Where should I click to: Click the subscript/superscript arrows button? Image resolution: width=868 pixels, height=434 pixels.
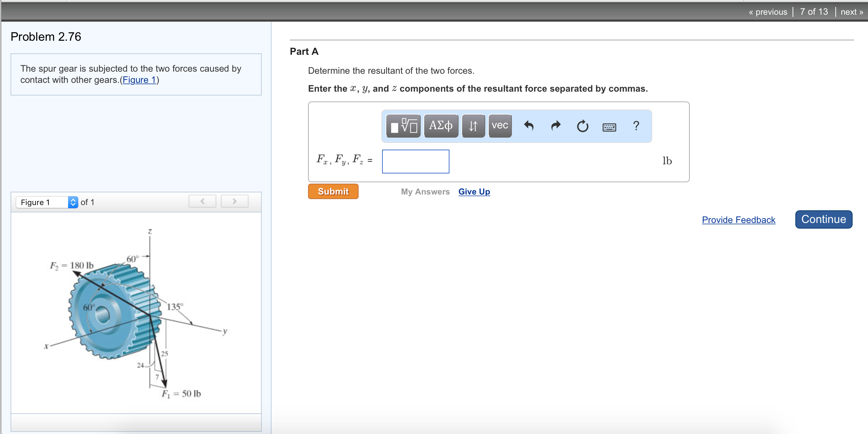pyautogui.click(x=473, y=126)
